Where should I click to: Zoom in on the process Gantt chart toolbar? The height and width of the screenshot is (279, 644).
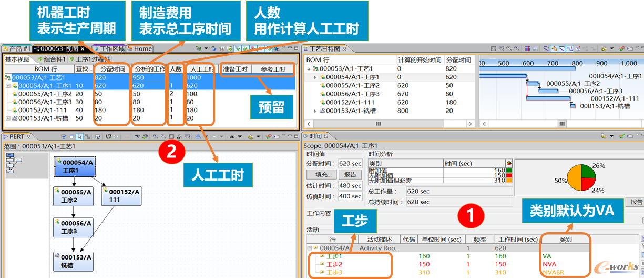pos(517,48)
